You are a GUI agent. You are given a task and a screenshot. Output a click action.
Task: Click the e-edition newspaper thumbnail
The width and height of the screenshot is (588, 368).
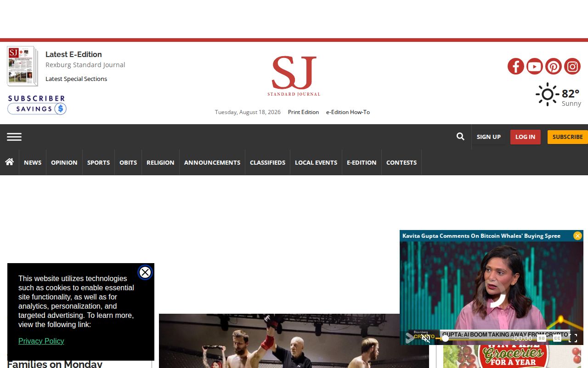coord(23,66)
